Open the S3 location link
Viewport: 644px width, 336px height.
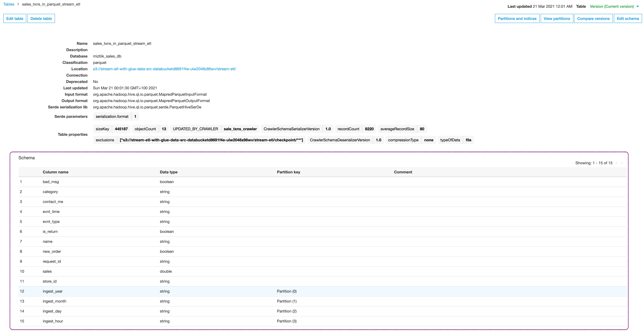(x=164, y=69)
